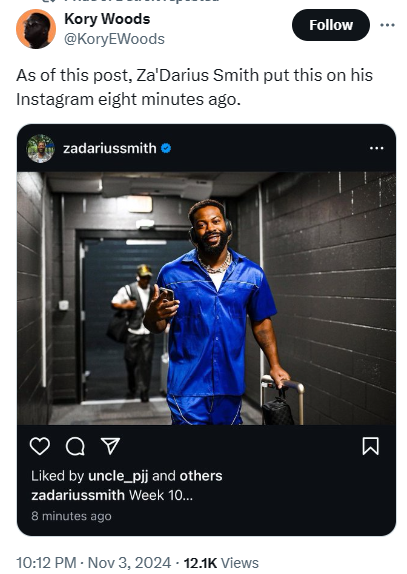Click the Follow button
The height and width of the screenshot is (574, 407).
tap(331, 25)
